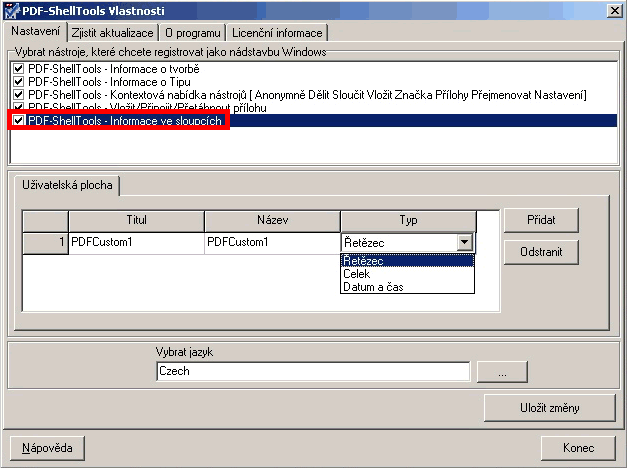Screen dimensions: 627x468
Task: Click the Nápověda help button
Action: [x=47, y=447]
